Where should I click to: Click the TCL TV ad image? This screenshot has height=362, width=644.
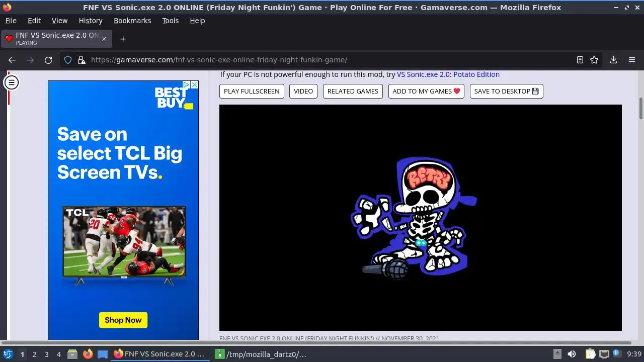(x=124, y=245)
